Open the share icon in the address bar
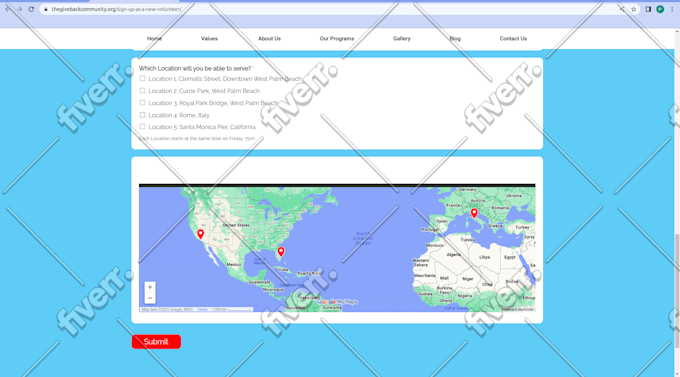The width and height of the screenshot is (680, 377). click(622, 9)
